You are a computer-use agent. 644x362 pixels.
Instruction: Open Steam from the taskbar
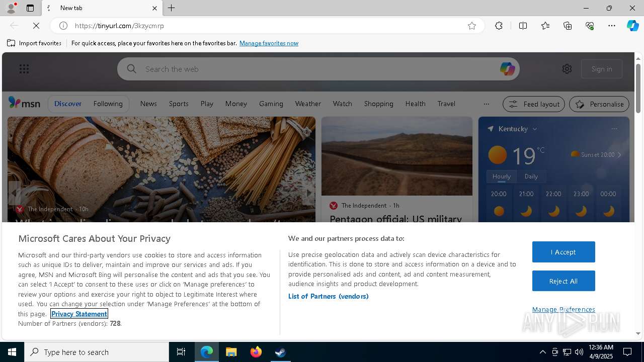click(280, 352)
